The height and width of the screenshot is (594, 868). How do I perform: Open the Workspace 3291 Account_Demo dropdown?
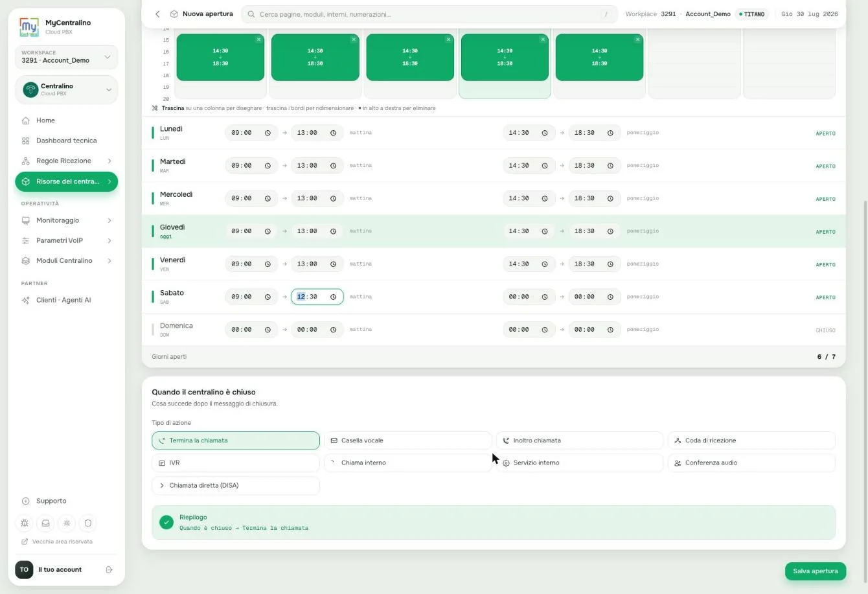click(66, 57)
